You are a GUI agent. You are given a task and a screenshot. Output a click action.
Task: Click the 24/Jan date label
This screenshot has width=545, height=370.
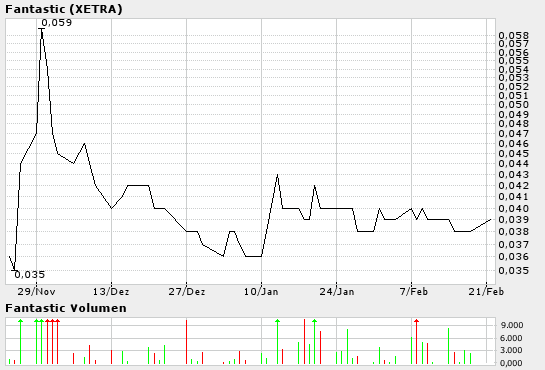(337, 291)
